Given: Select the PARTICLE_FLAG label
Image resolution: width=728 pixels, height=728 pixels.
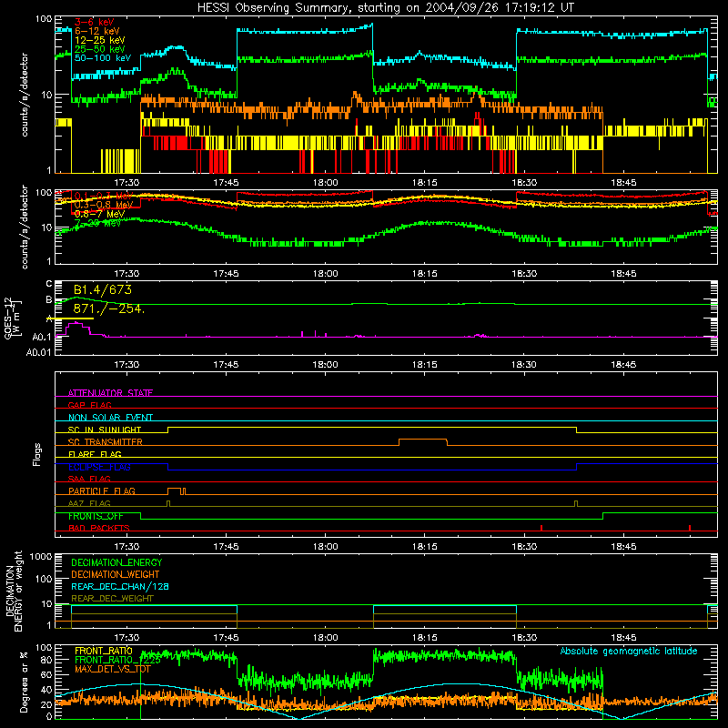Looking at the screenshot, I should click(102, 490).
